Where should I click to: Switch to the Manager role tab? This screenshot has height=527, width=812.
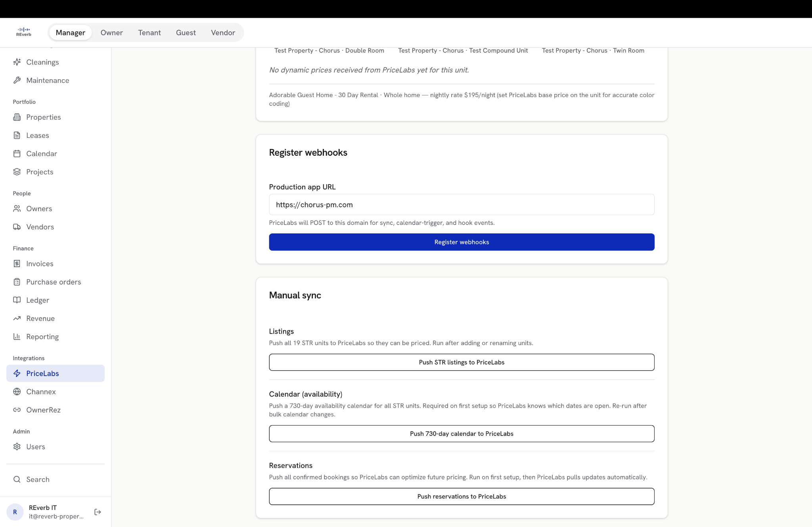(x=71, y=32)
